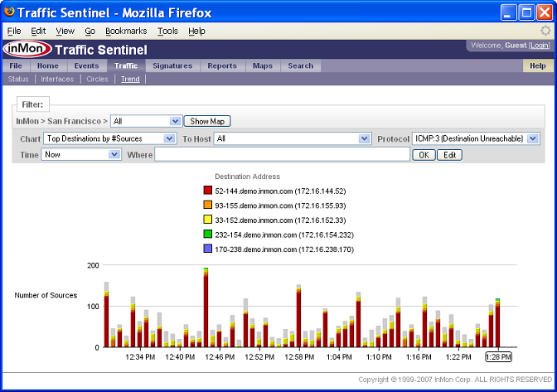Screen dimensions: 557x392
Task: Click the blue legend swatch for 172.16.238.170
Action: [x=208, y=248]
